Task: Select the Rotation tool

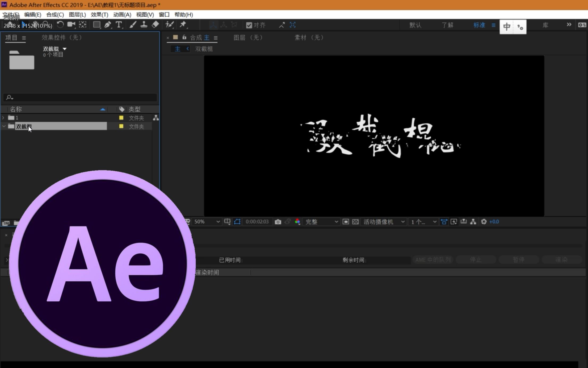Action: (60, 25)
